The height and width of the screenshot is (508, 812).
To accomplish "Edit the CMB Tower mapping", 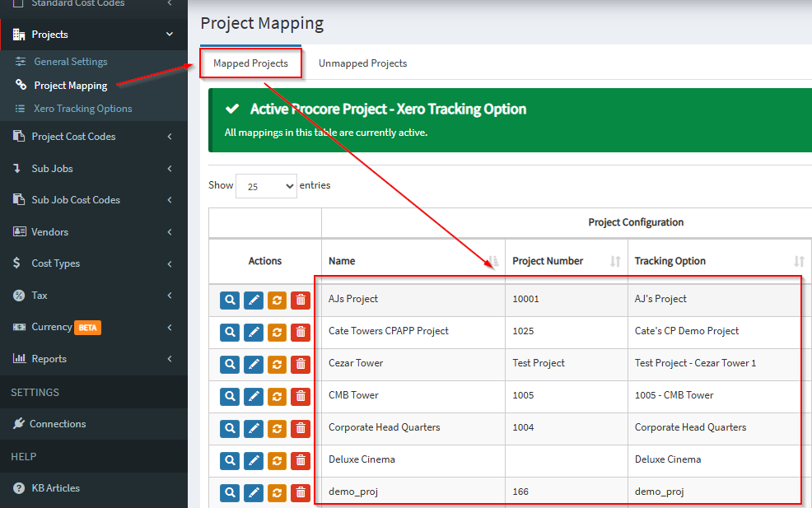I will coord(253,397).
